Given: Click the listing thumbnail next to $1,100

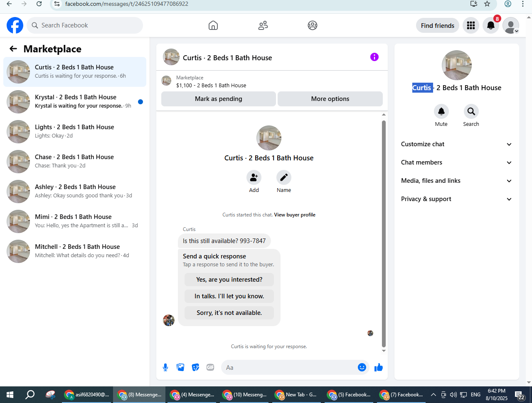Looking at the screenshot, I should (x=166, y=81).
